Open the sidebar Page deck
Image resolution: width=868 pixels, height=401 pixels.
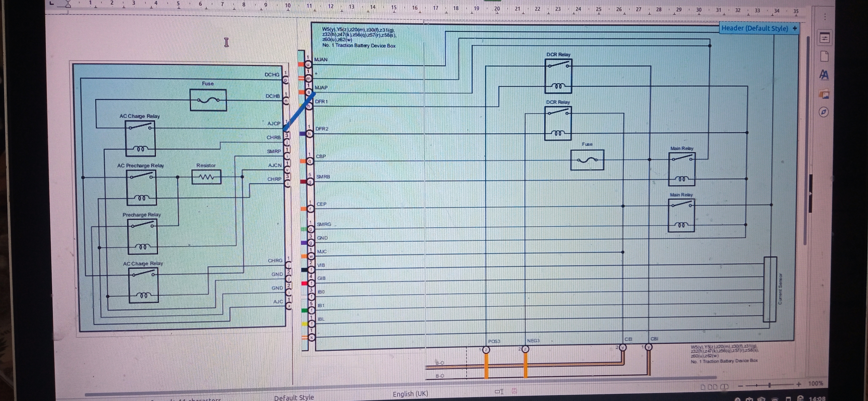point(824,57)
